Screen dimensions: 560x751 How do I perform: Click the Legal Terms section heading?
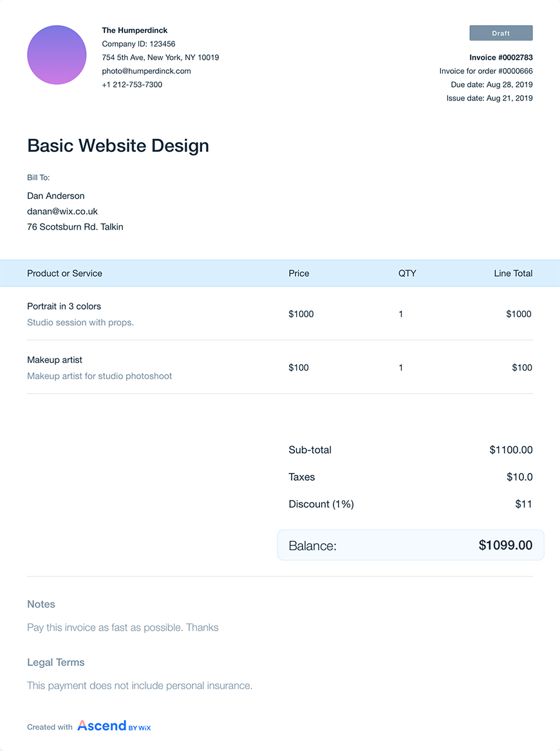[55, 662]
